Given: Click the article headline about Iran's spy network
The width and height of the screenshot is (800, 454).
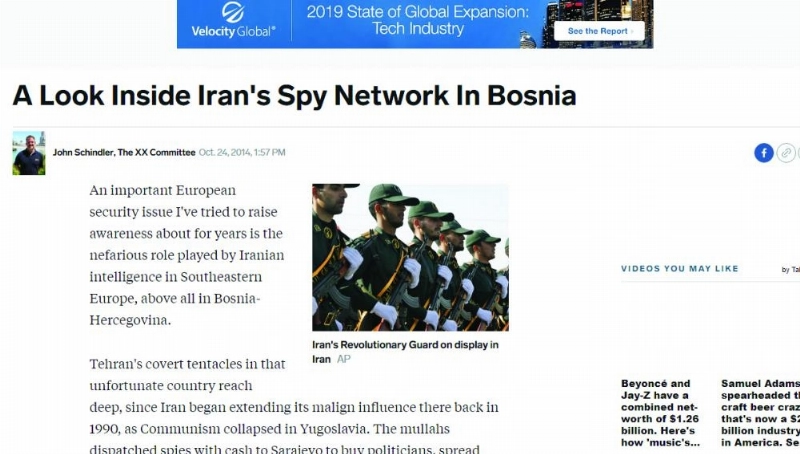Looking at the screenshot, I should click(x=294, y=95).
